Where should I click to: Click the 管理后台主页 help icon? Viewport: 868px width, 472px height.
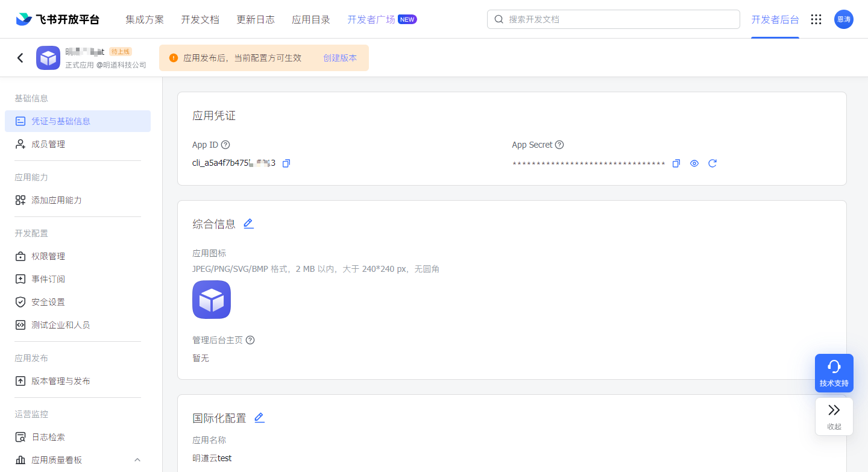point(250,340)
